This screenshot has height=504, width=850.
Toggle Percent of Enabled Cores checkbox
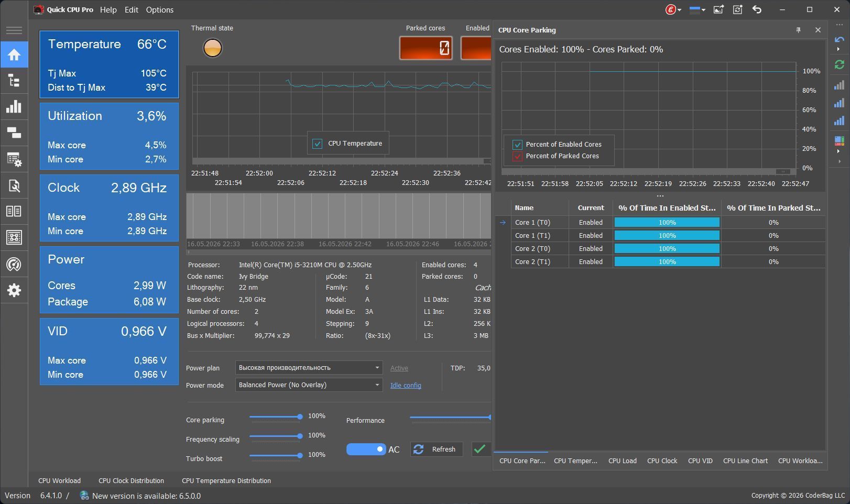[517, 145]
